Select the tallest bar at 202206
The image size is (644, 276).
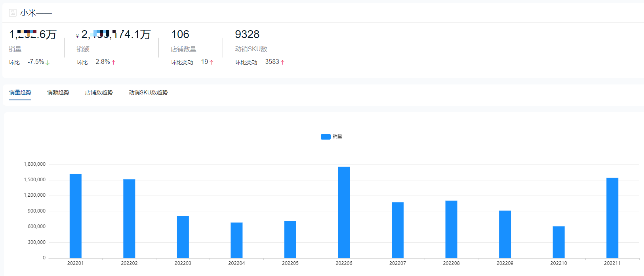(x=344, y=213)
